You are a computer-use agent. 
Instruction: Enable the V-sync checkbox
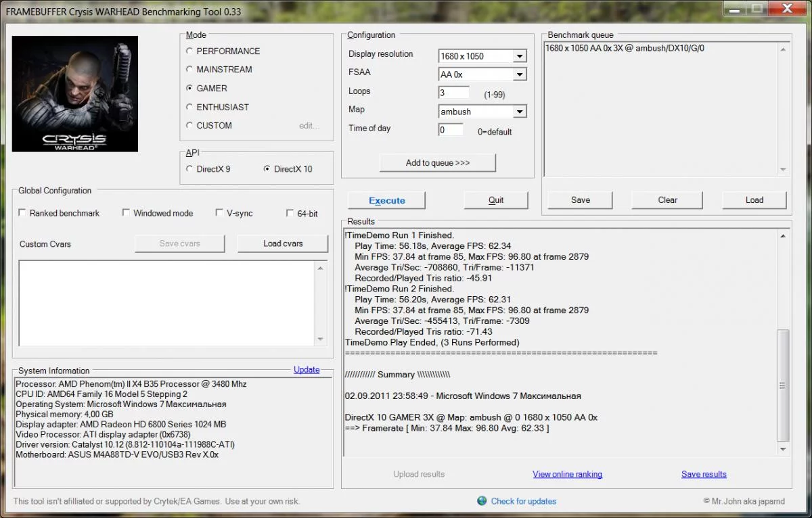coord(219,213)
